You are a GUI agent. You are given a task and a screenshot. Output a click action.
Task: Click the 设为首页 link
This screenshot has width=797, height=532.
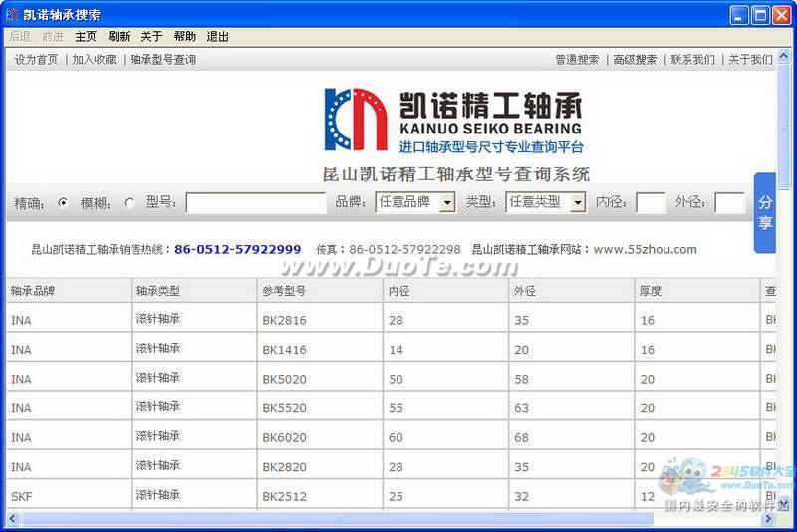coord(36,60)
